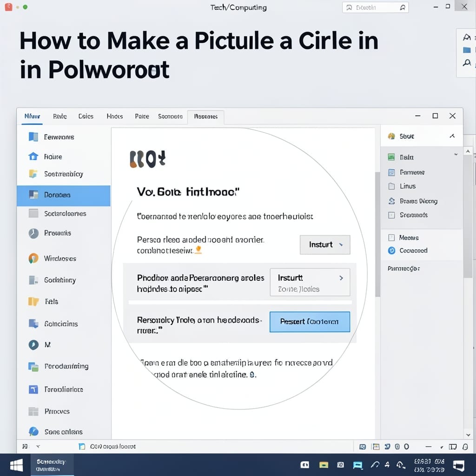Screen dimensions: 476x476
Task: Click the blue Pescert button
Action: click(x=310, y=322)
